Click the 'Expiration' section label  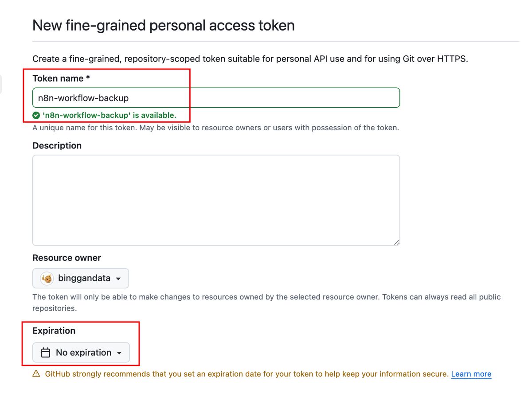(x=54, y=331)
